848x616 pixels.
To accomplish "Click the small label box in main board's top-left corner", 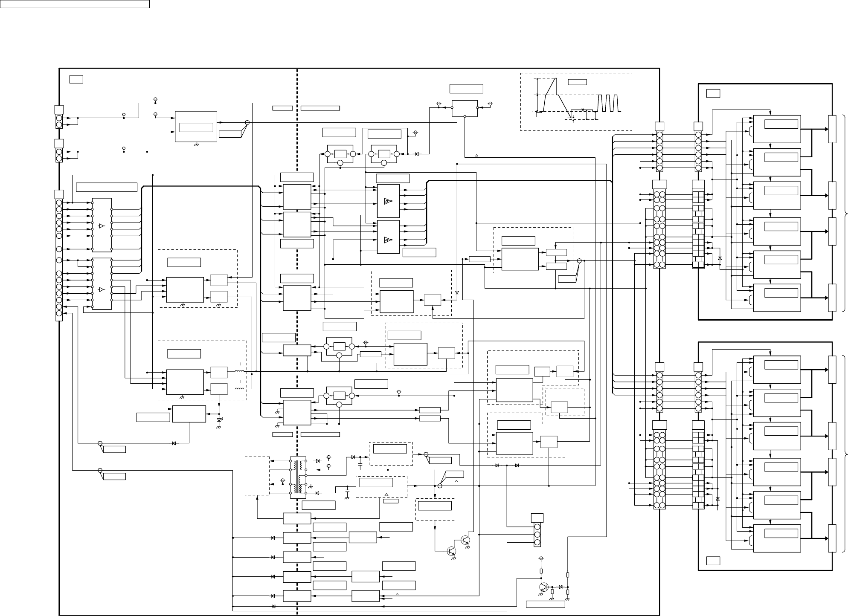I will click(x=76, y=79).
